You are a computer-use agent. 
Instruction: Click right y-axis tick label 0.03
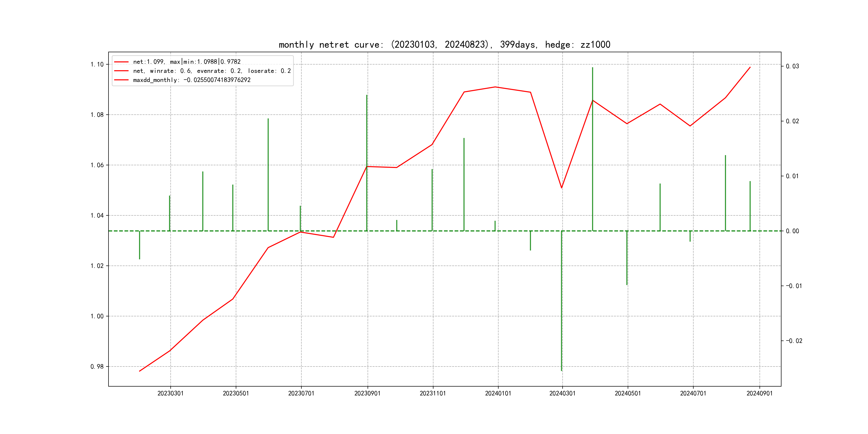click(x=792, y=66)
